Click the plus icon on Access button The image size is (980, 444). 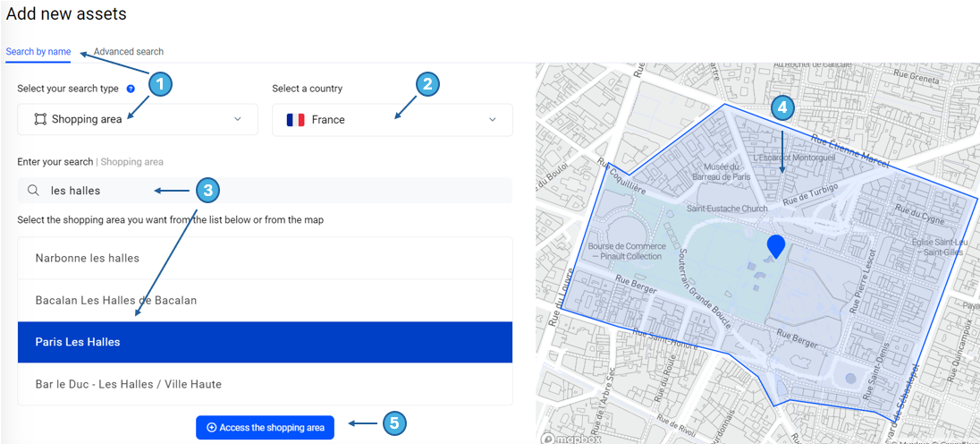click(x=212, y=428)
